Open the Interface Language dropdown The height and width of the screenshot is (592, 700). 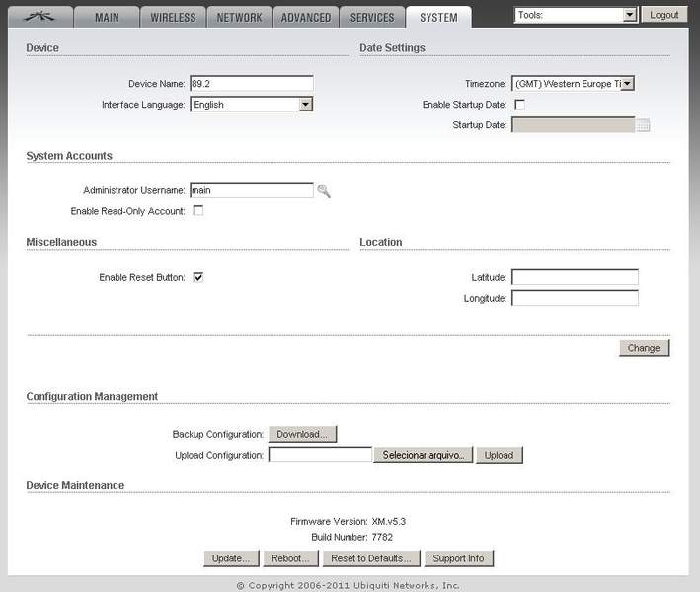(252, 105)
